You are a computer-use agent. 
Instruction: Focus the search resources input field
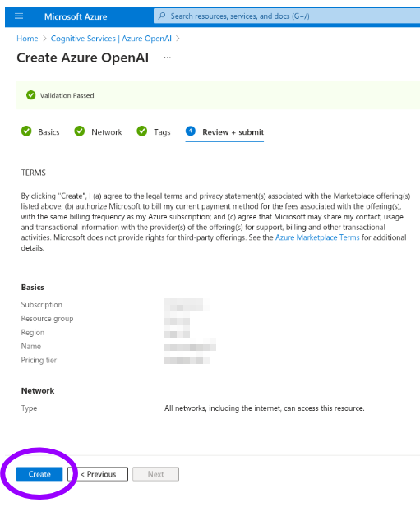[x=287, y=16]
